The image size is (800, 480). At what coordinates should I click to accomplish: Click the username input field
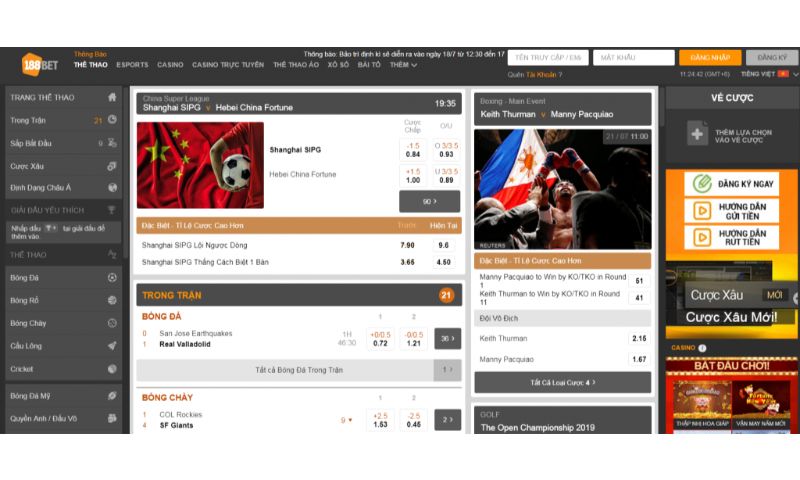[x=548, y=58]
